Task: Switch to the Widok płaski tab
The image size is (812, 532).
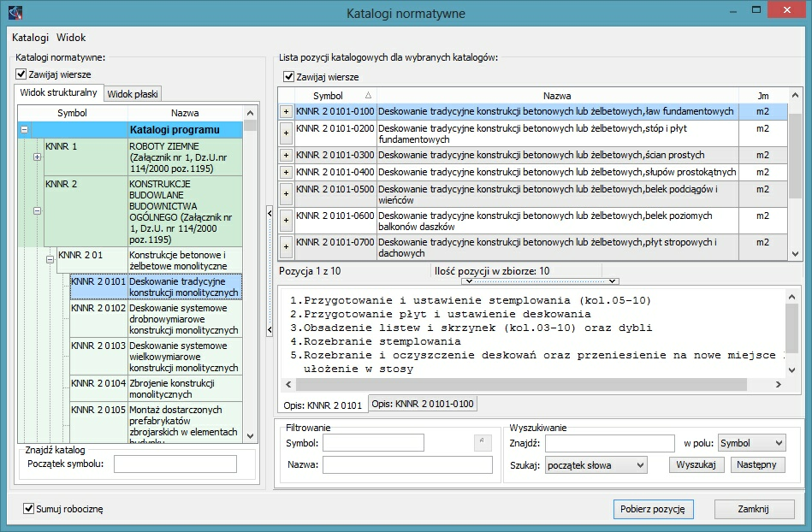Action: coord(133,94)
